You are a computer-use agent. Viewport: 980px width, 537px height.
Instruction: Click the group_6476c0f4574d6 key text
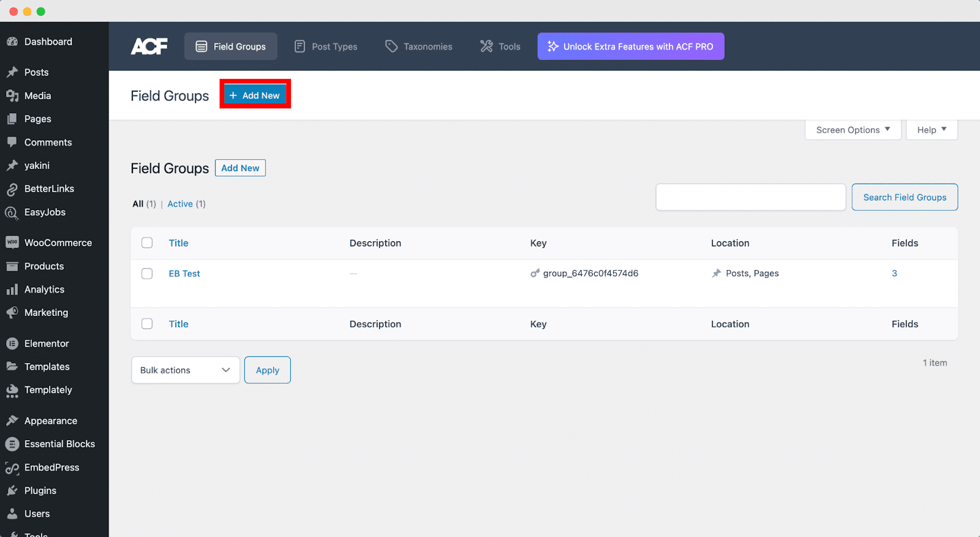(x=590, y=274)
